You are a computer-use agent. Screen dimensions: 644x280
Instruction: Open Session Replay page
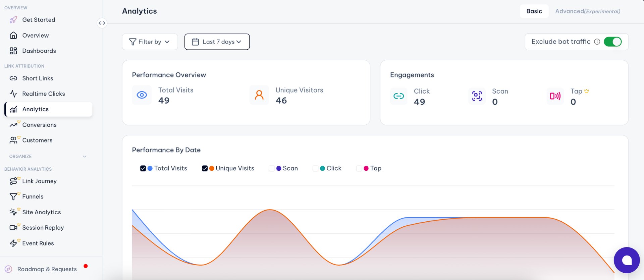point(43,228)
